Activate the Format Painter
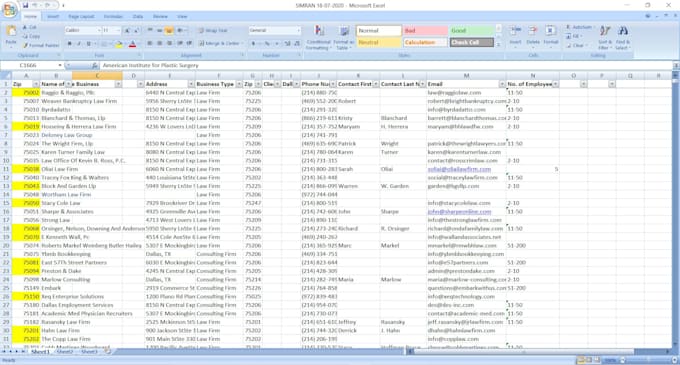This screenshot has width=680, height=365. pyautogui.click(x=41, y=45)
